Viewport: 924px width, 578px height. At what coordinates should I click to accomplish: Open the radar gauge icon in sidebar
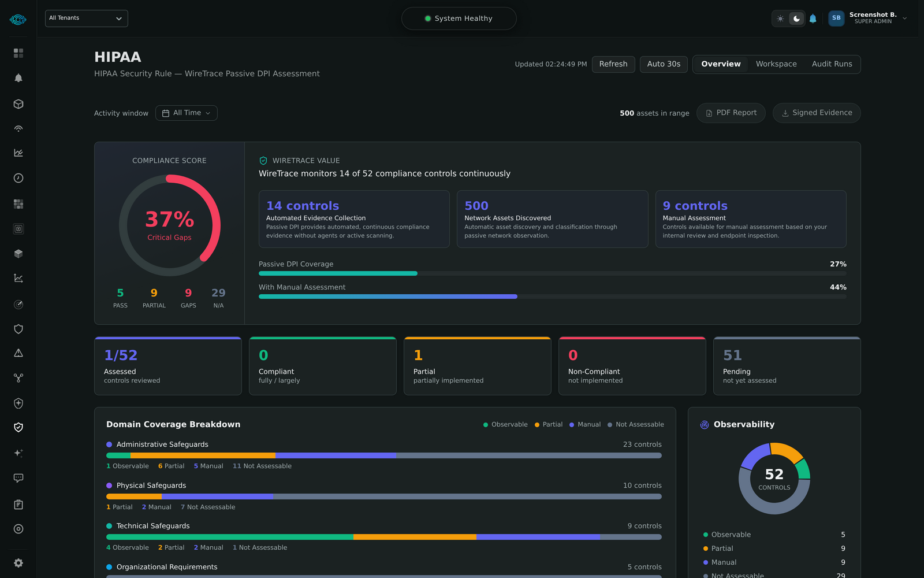pos(18,305)
